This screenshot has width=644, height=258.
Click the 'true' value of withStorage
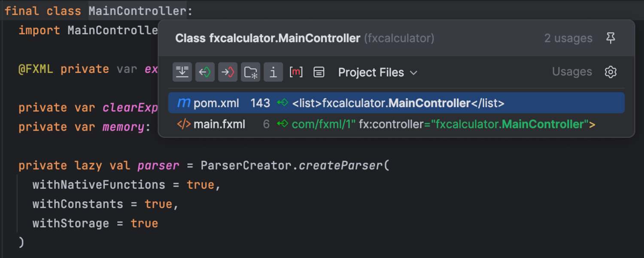click(x=144, y=224)
